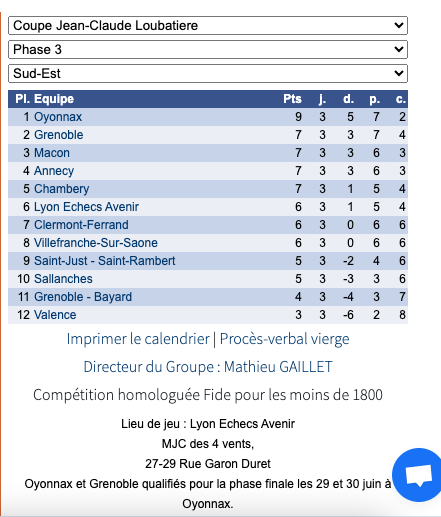Expand the Phase 3 dropdown

tap(208, 49)
